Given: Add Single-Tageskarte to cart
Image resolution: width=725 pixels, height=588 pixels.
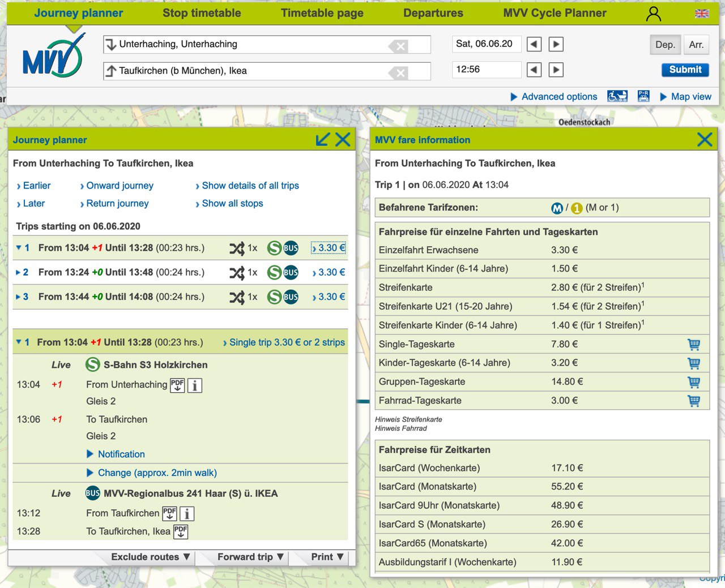Looking at the screenshot, I should click(694, 344).
